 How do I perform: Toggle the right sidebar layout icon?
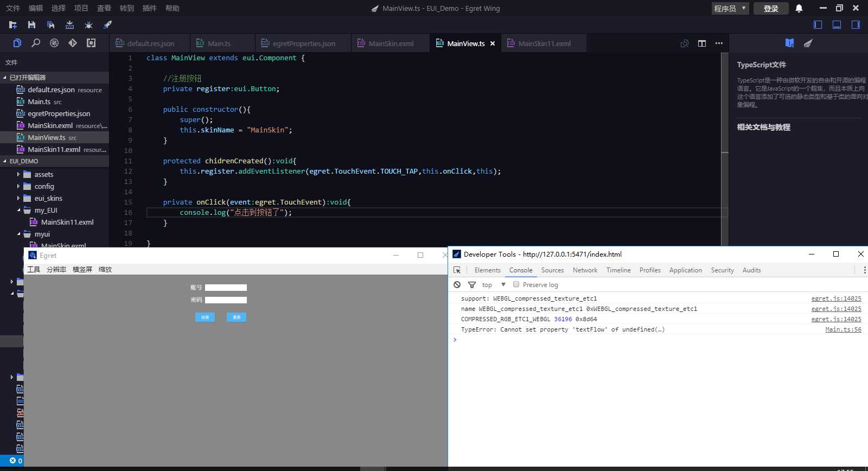856,24
